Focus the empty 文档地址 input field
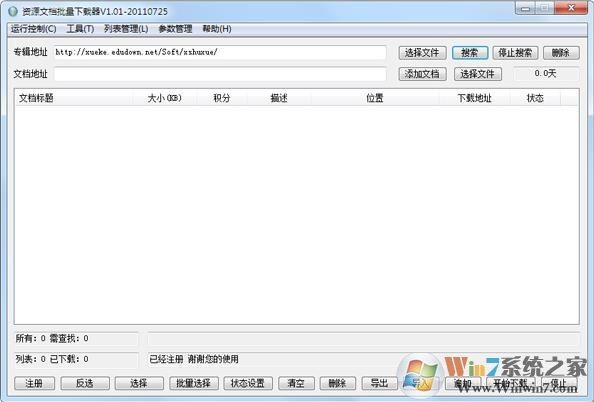Viewport: 594px width, 402px height. point(220,74)
